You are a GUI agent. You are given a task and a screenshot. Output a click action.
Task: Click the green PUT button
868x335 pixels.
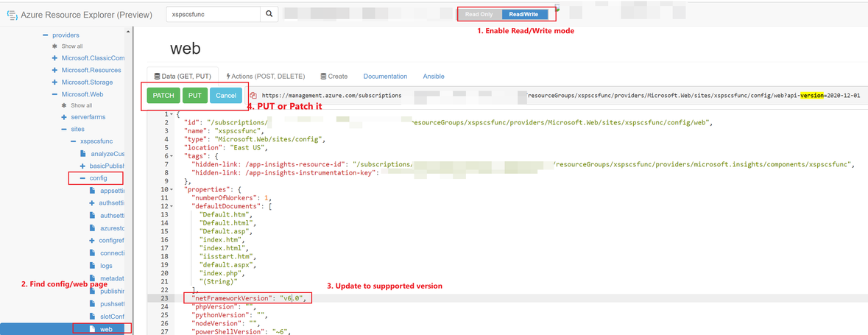[x=195, y=96]
